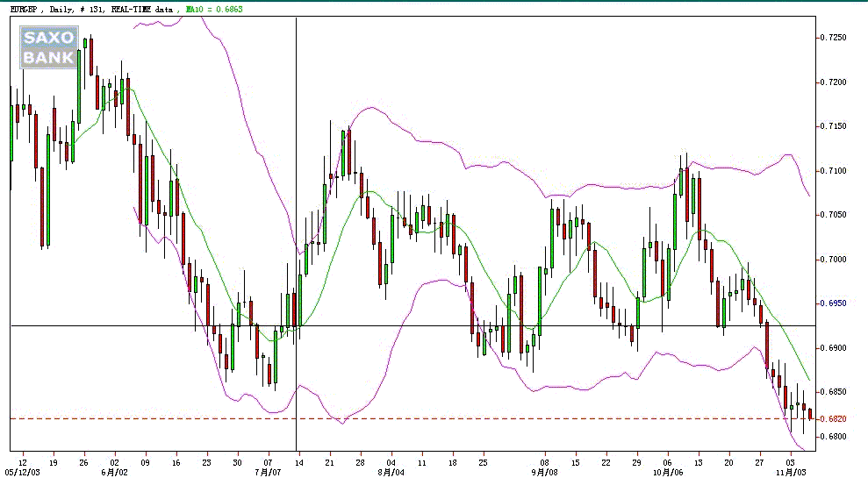The height and width of the screenshot is (485, 868).
Task: Click the 0.6800 price axis label
Action: tap(833, 437)
